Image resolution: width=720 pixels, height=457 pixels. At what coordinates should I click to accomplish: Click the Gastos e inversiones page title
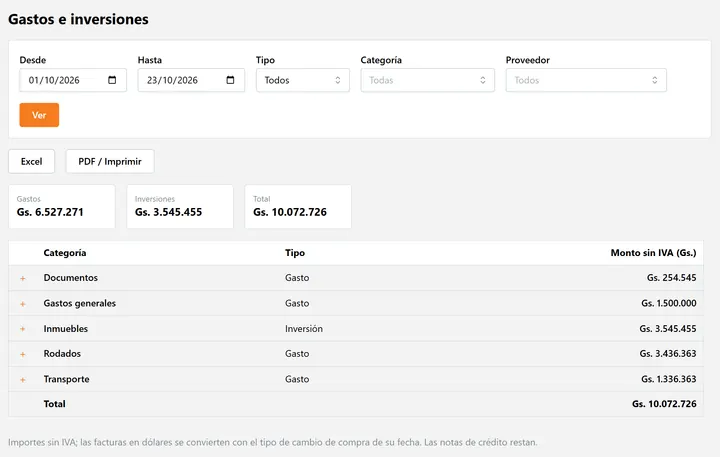79,19
